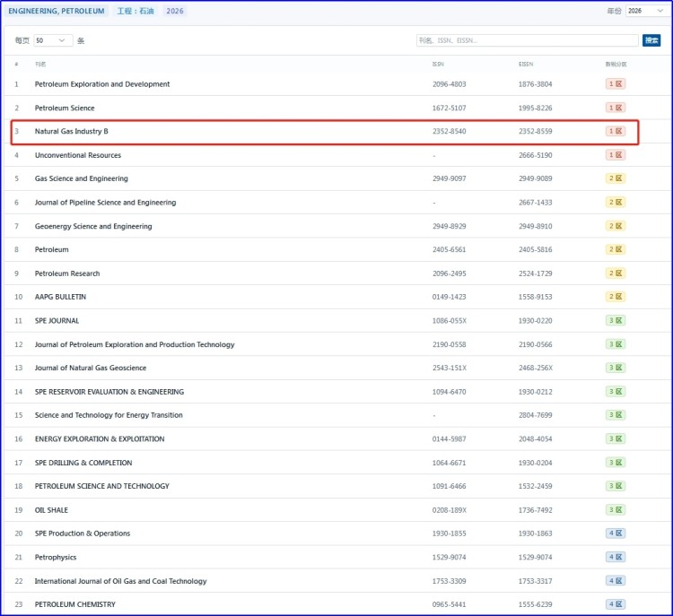Screen dimensions: 673x616
Task: Click the 4区 badge for PETROLEUM CHEMISTRY
Action: click(615, 604)
